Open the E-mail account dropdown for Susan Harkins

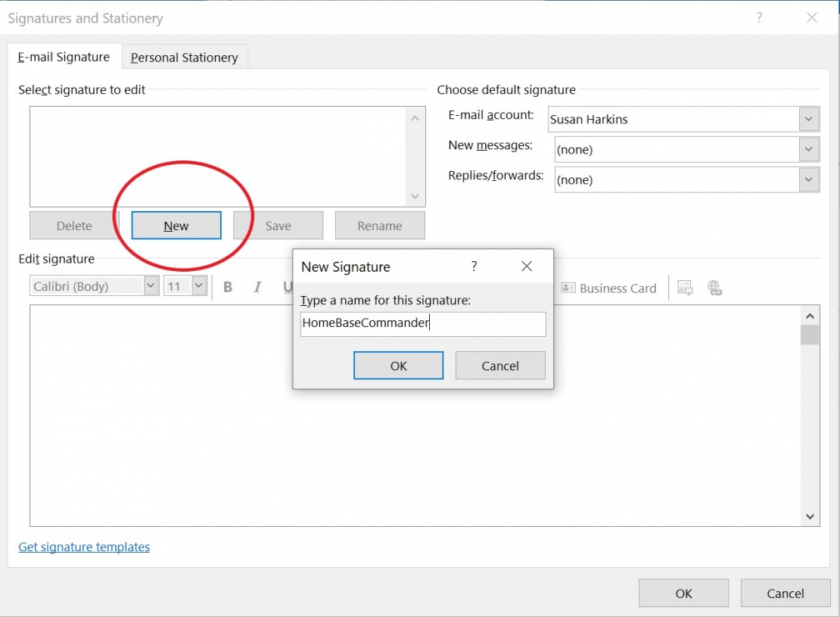tap(808, 119)
